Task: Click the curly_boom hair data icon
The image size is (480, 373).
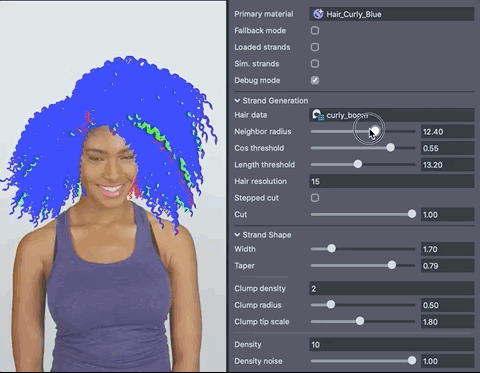Action: point(318,115)
